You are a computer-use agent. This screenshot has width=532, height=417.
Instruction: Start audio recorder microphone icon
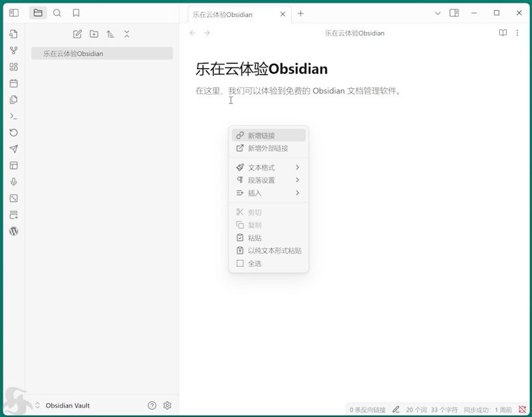tap(14, 182)
